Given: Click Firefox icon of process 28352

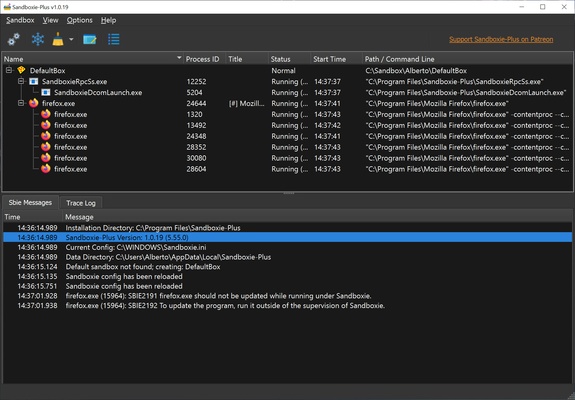Looking at the screenshot, I should pos(45,147).
